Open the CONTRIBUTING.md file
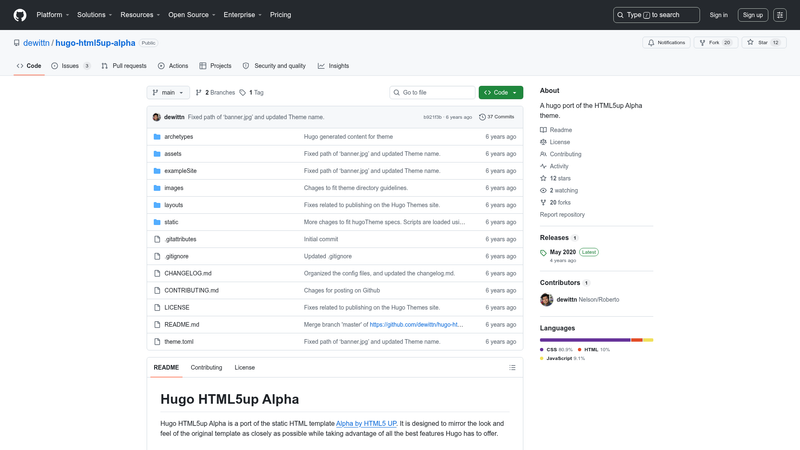 tap(191, 290)
